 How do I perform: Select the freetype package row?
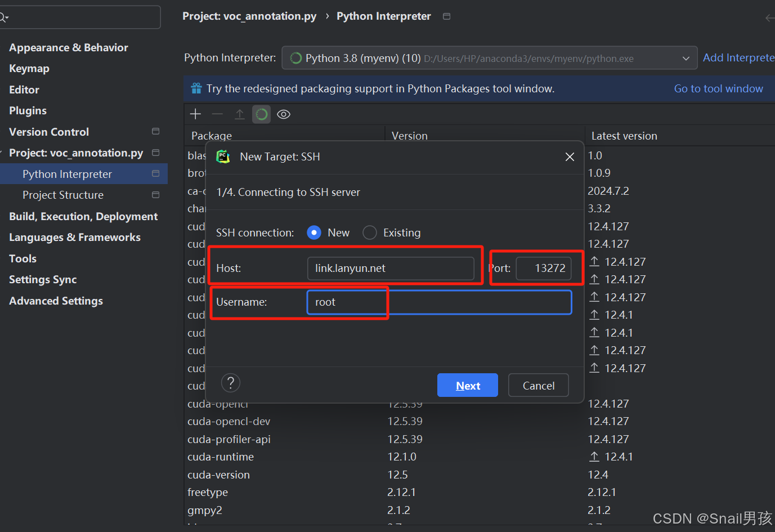click(x=479, y=492)
